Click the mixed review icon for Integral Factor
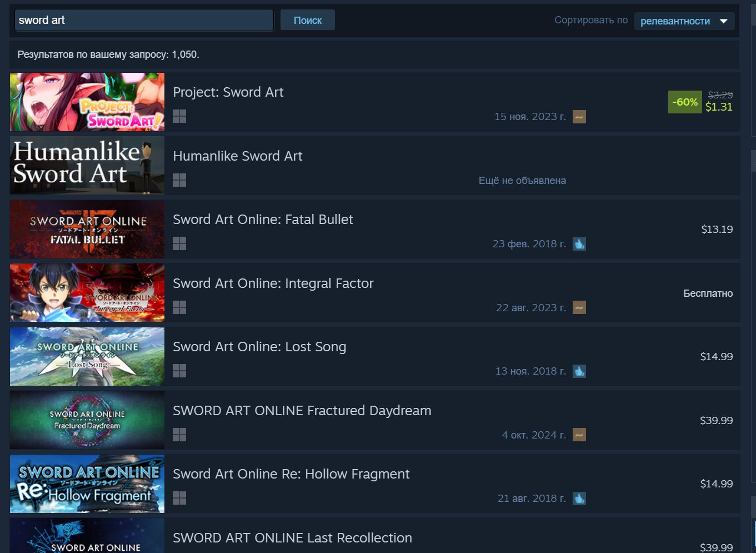 click(579, 307)
